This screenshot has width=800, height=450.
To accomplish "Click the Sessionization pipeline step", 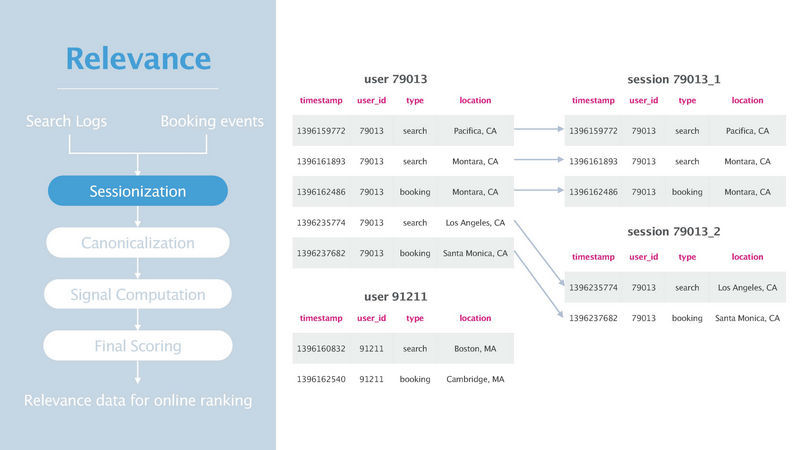I will [138, 191].
